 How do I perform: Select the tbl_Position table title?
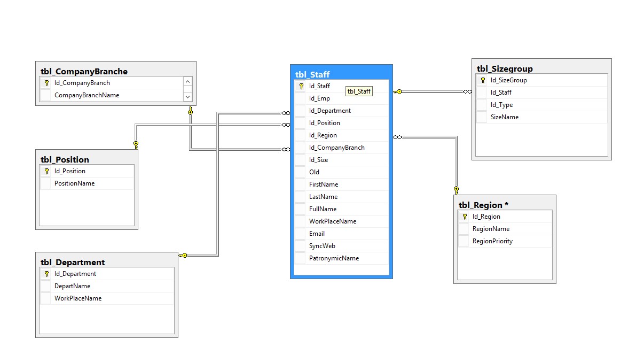[65, 159]
